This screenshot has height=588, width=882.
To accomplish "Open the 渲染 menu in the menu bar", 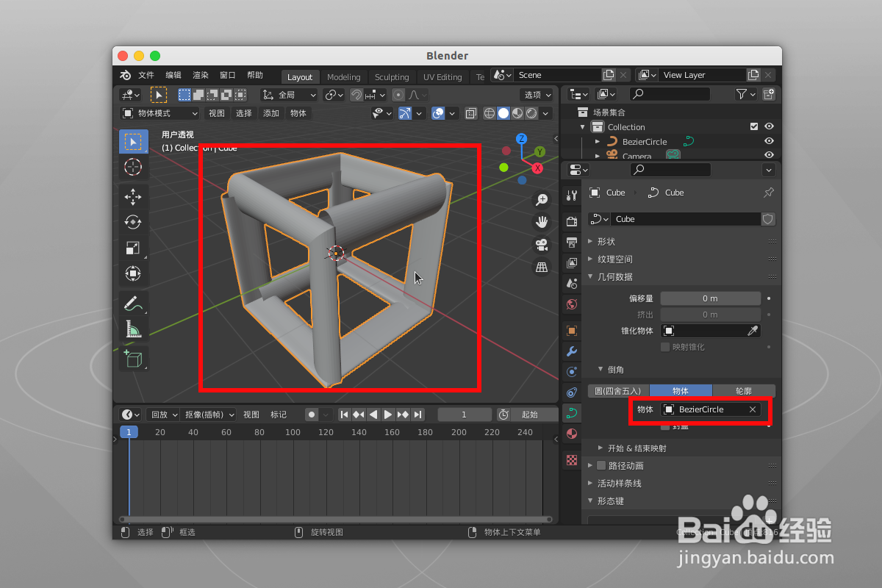I will [200, 74].
